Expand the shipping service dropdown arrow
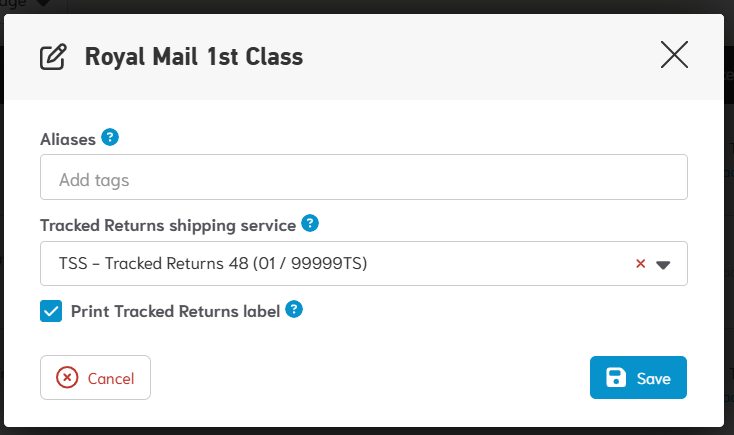 click(663, 265)
